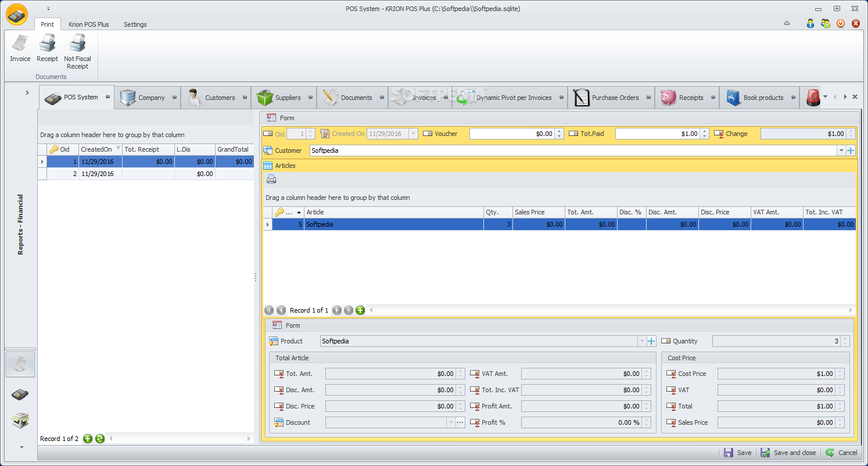Print a Receipt from the ribbon

point(47,48)
